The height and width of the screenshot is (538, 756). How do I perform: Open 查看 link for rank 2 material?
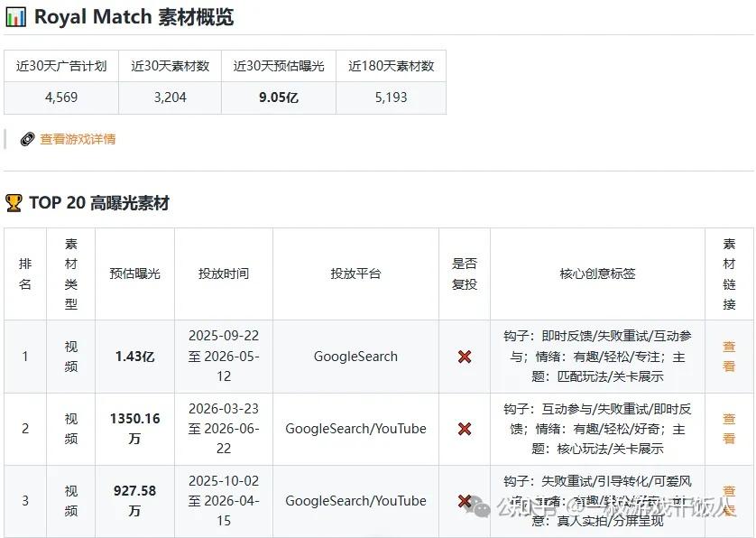click(x=729, y=429)
